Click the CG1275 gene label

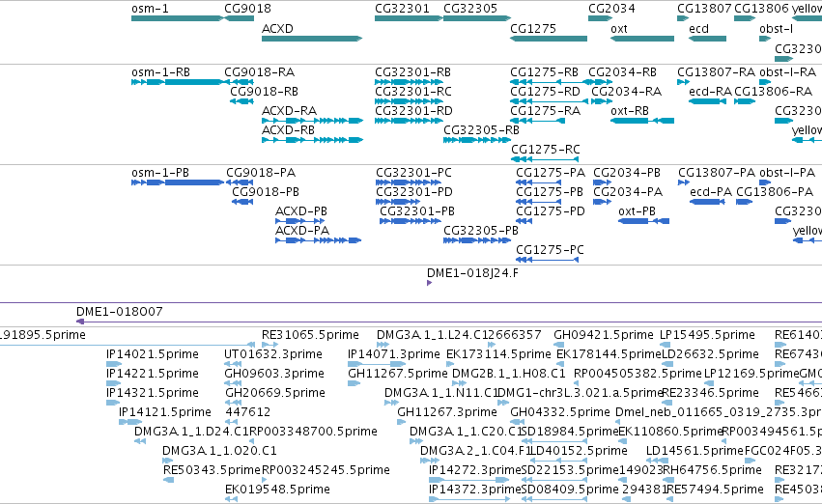click(x=533, y=28)
